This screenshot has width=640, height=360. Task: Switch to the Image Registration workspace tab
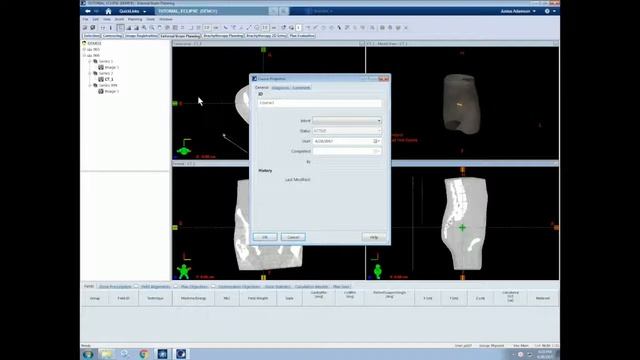coord(141,36)
